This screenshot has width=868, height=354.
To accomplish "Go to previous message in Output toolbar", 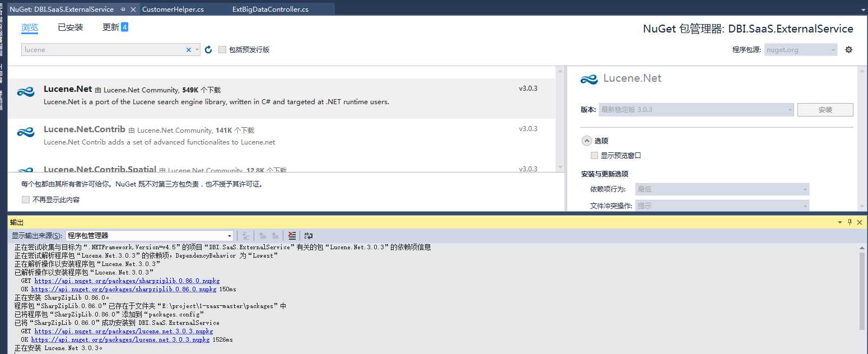I will 263,236.
